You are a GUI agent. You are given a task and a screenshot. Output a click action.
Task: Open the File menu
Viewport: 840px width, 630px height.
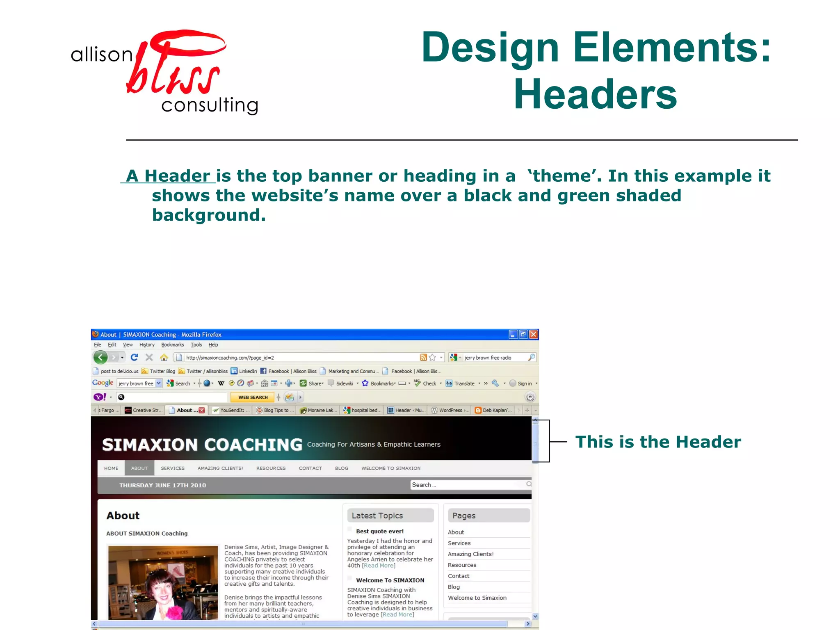pyautogui.click(x=97, y=345)
